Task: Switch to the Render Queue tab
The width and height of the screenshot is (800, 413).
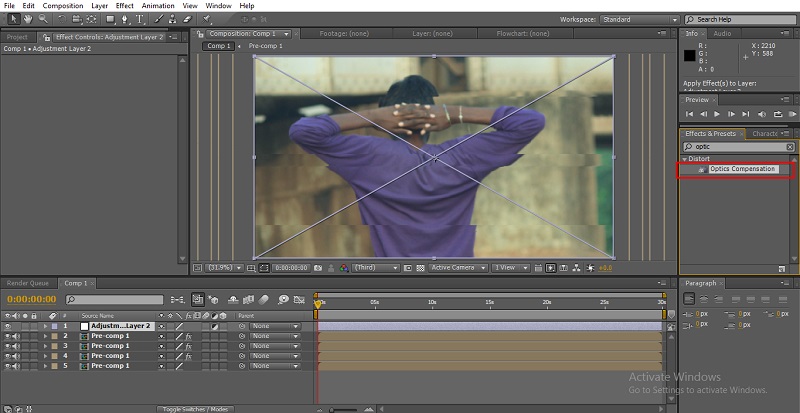Action: coord(29,283)
